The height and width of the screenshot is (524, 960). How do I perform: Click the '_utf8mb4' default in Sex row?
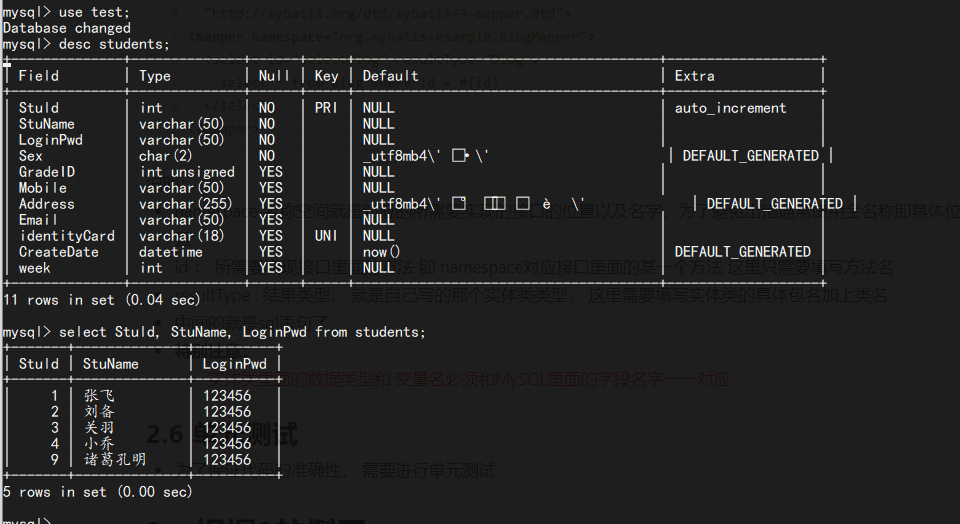395,155
